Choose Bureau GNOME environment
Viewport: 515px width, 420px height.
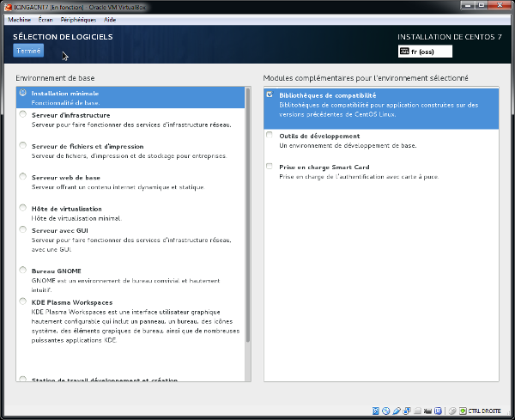click(x=22, y=270)
